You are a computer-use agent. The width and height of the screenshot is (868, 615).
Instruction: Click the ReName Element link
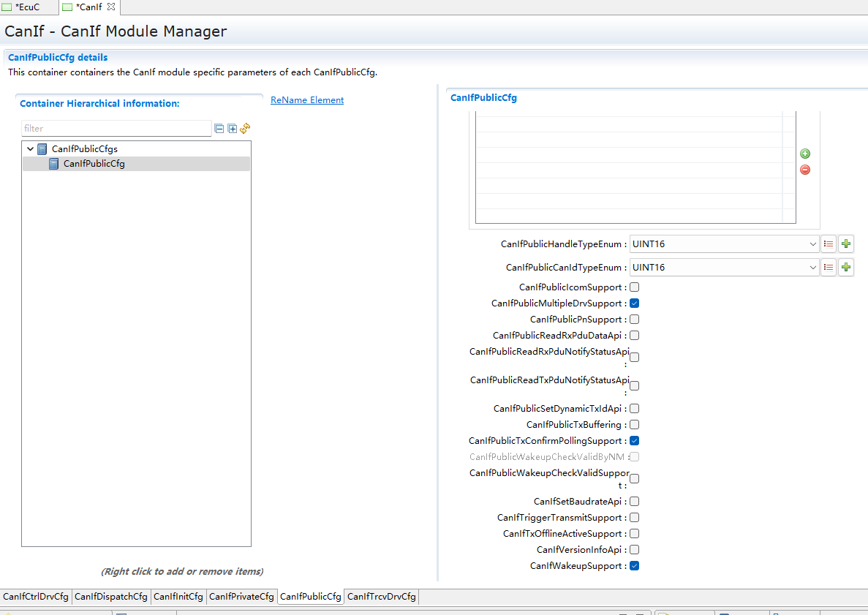[307, 100]
